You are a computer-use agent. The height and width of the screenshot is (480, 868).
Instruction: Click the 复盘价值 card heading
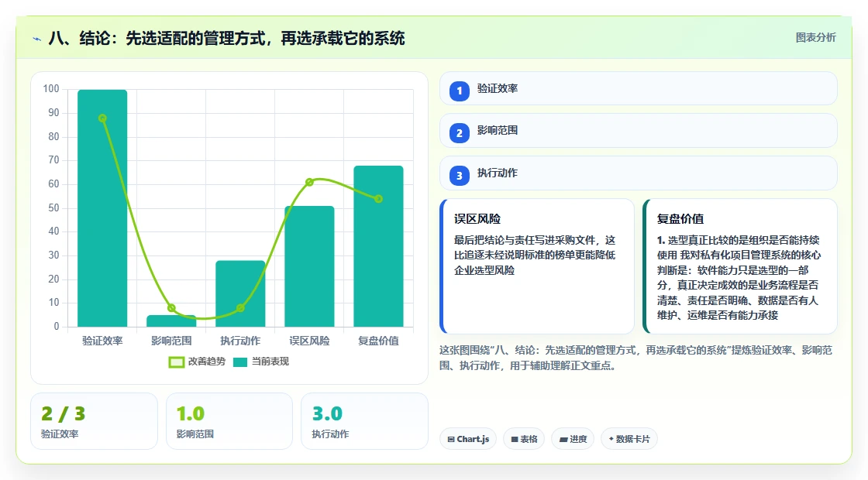[x=680, y=219]
